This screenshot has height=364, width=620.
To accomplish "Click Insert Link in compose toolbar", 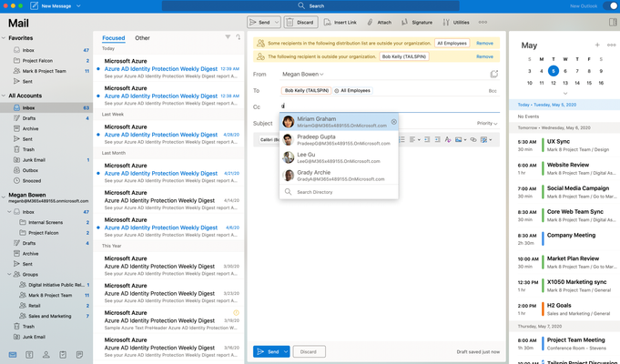I will coord(340,23).
